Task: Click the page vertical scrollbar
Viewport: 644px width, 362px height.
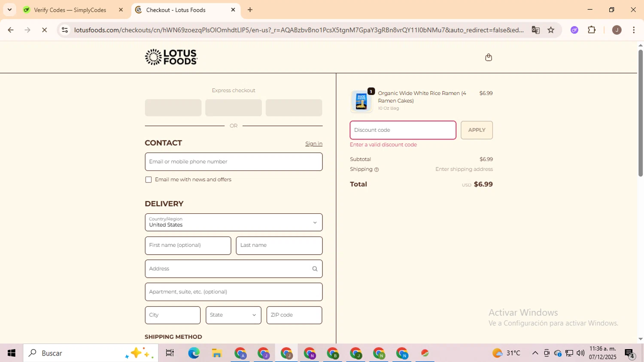Action: (x=640, y=113)
